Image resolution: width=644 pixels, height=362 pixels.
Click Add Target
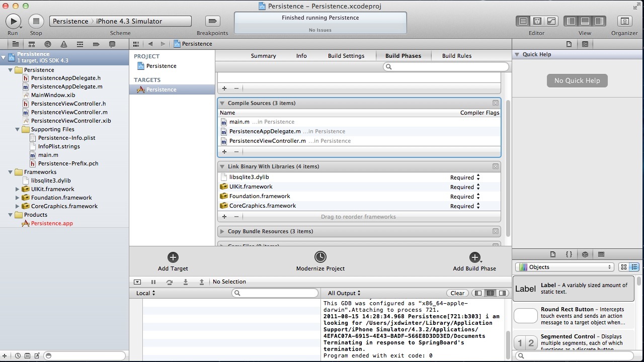click(173, 261)
